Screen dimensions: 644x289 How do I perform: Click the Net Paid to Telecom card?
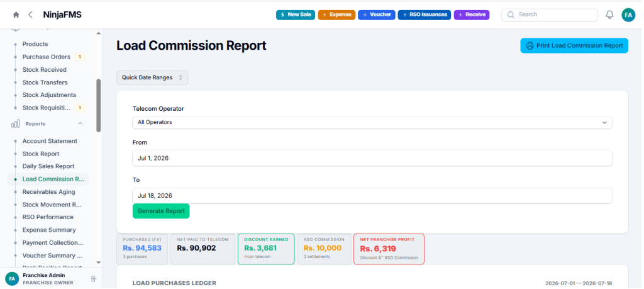[x=203, y=249]
